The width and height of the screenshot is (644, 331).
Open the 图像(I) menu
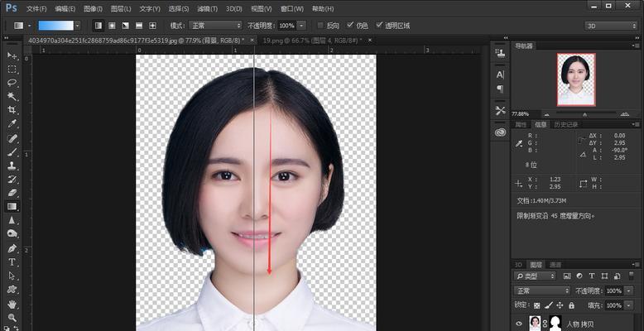93,8
